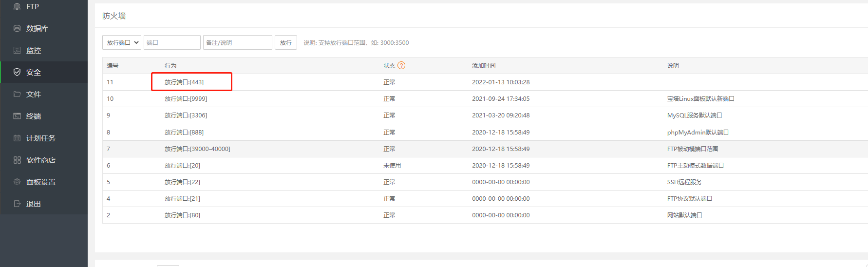Image resolution: width=868 pixels, height=267 pixels.
Task: Click the 编号 column header
Action: pyautogui.click(x=113, y=65)
